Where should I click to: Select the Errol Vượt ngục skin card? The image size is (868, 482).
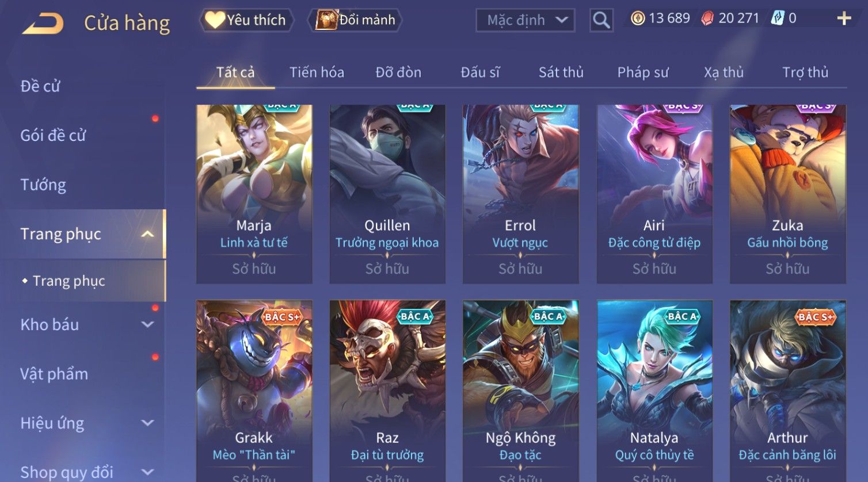tap(520, 194)
